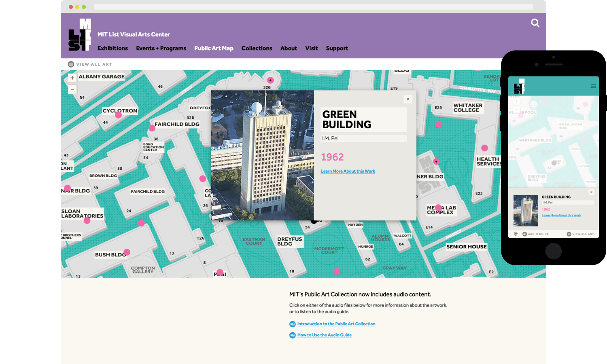
Task: Select the pink marker on Media Lab Complex
Action: (x=438, y=207)
